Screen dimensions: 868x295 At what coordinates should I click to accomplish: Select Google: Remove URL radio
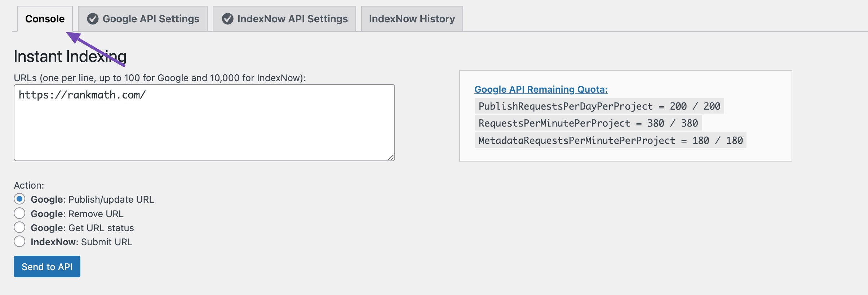coord(19,213)
